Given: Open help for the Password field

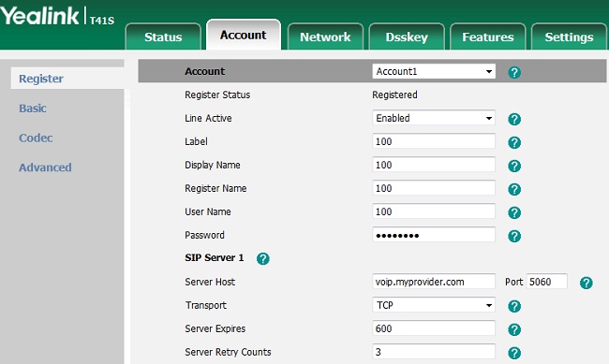Looking at the screenshot, I should pyautogui.click(x=514, y=236).
